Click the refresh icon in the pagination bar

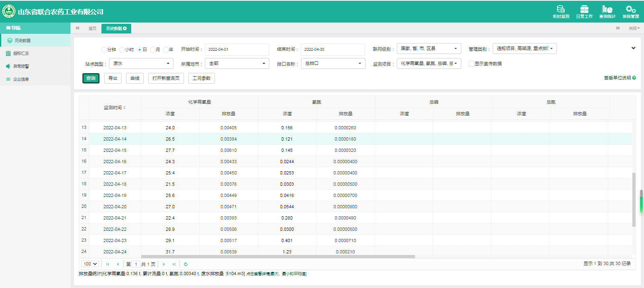pos(186,264)
